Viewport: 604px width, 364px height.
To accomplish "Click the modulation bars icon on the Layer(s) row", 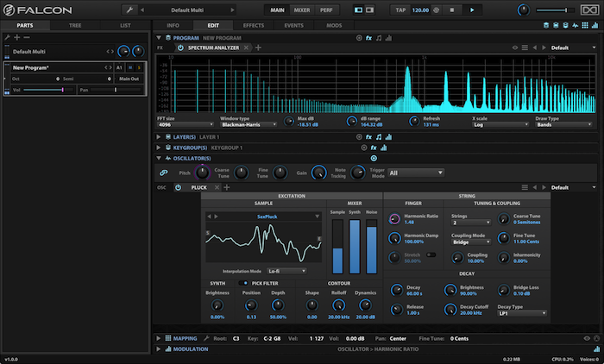I will coord(388,137).
